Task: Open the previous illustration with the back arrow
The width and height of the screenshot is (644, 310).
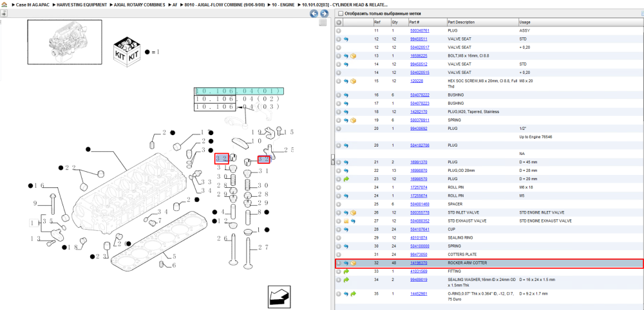Action: pyautogui.click(x=314, y=14)
